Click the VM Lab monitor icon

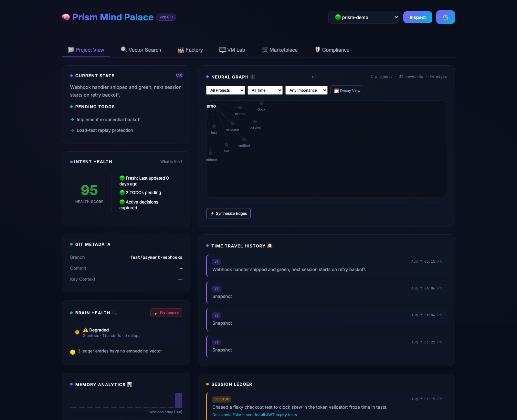tap(223, 50)
